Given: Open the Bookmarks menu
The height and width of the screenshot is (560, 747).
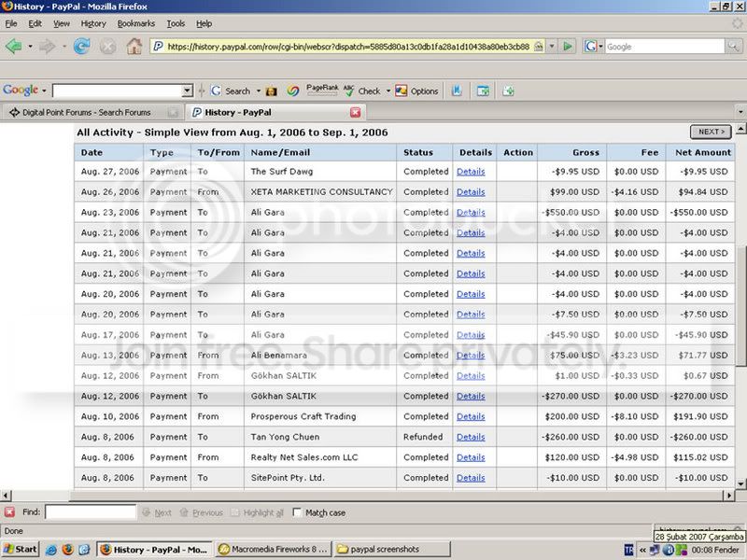Looking at the screenshot, I should (x=135, y=23).
